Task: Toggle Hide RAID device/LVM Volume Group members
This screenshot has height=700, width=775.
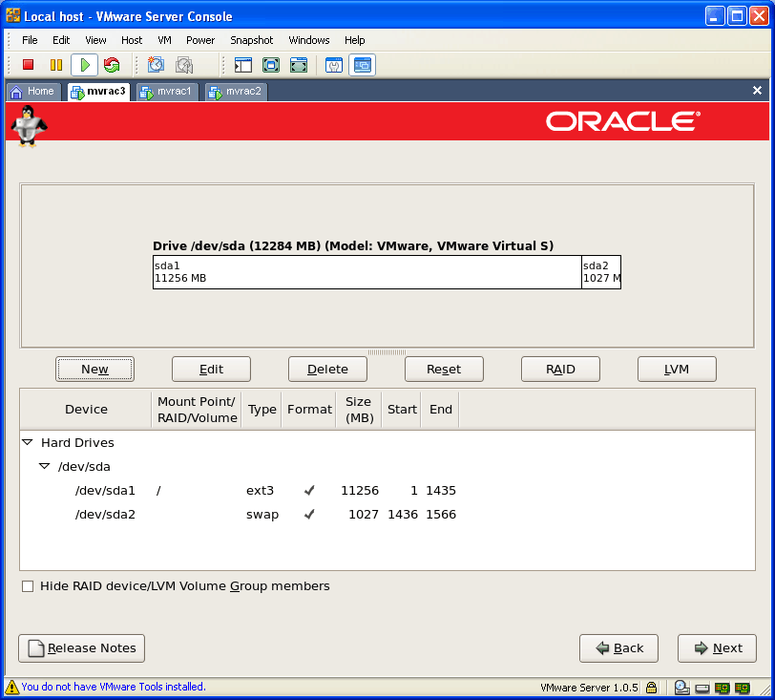Action: click(x=28, y=586)
